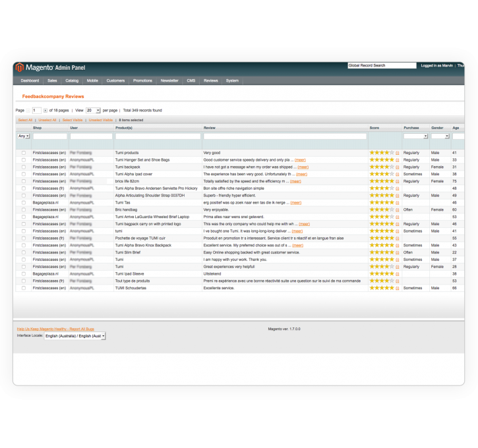Sort by the Gender column header
The height and width of the screenshot is (448, 478).
tap(437, 128)
